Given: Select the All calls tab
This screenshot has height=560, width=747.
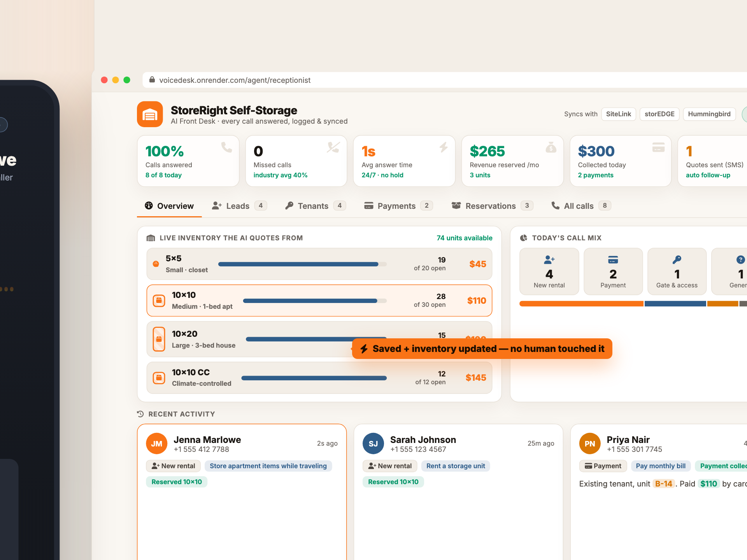Looking at the screenshot, I should (581, 206).
